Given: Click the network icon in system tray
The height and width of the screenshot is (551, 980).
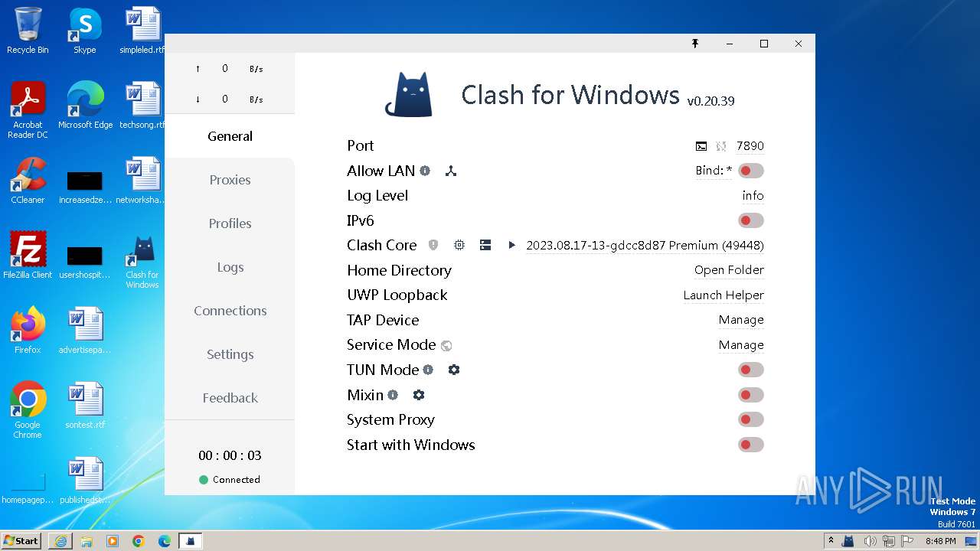Looking at the screenshot, I should [889, 541].
